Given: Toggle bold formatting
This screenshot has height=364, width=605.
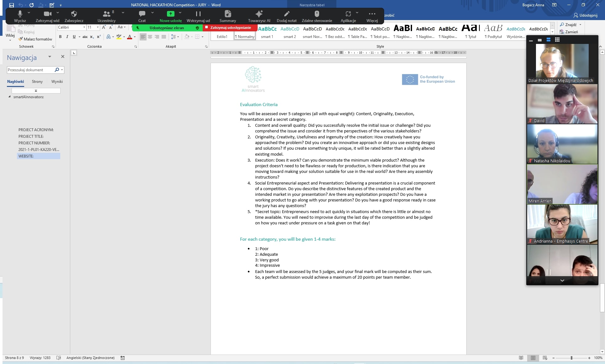Looking at the screenshot, I should click(60, 37).
